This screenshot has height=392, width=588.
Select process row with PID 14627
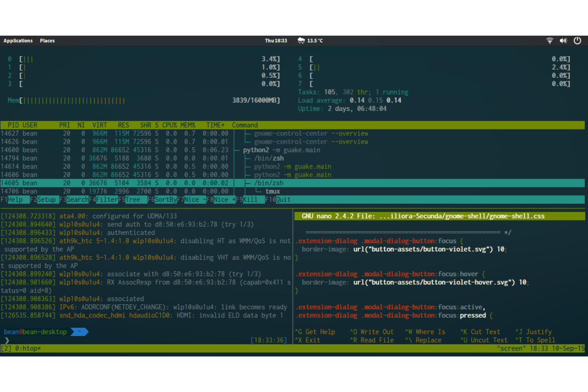coord(292,133)
